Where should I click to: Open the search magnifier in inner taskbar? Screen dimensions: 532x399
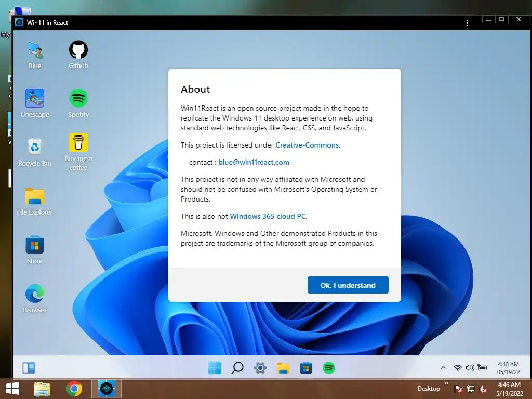tap(237, 368)
